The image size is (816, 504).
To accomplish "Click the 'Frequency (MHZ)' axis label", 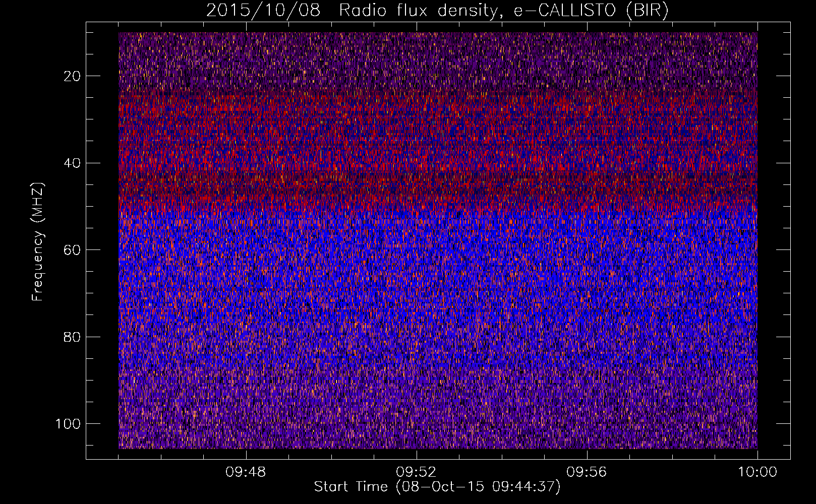I will (x=38, y=242).
